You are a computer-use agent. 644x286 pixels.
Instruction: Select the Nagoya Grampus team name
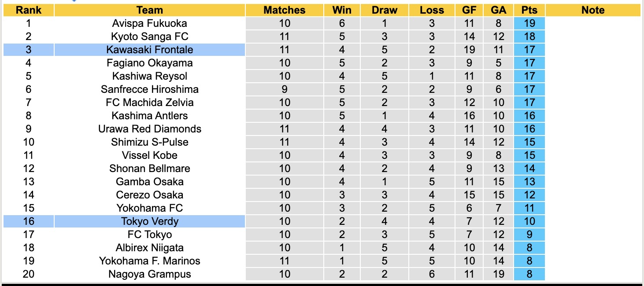coord(150,274)
